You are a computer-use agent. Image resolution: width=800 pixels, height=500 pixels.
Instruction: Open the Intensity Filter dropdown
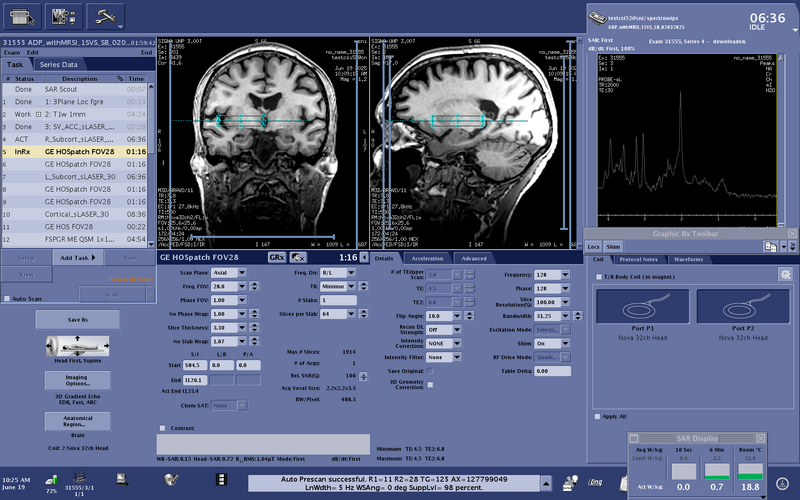click(457, 357)
